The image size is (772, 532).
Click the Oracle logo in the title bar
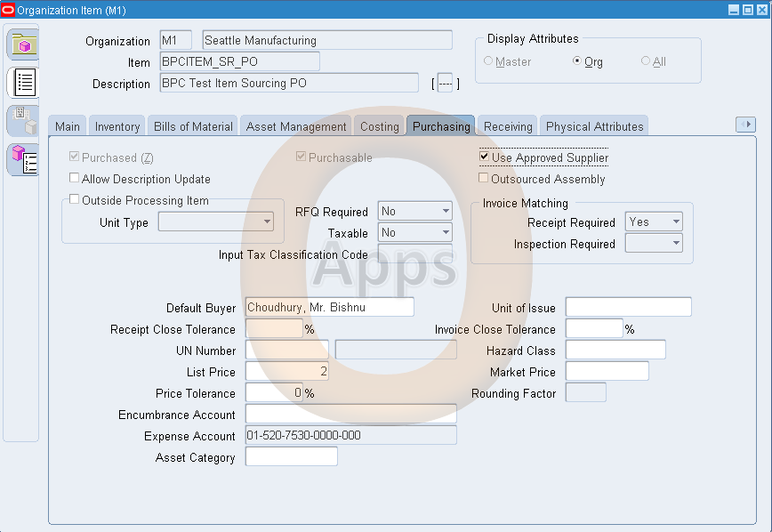point(9,9)
